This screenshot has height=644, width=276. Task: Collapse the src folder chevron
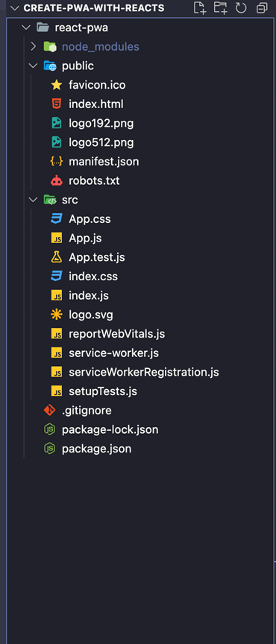(33, 200)
